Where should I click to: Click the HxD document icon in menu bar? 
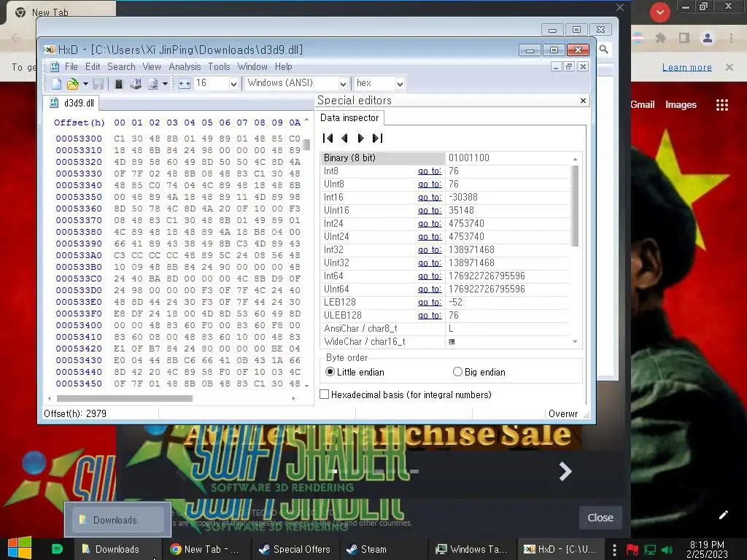tap(54, 66)
